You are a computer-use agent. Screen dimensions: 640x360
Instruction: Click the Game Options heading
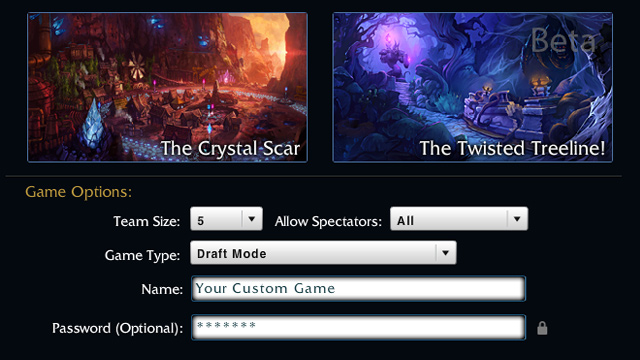[79, 192]
